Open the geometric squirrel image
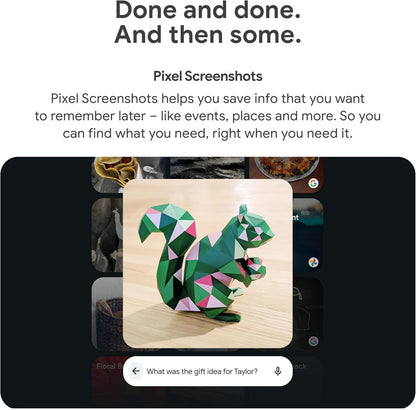The width and height of the screenshot is (416, 410). 208,264
